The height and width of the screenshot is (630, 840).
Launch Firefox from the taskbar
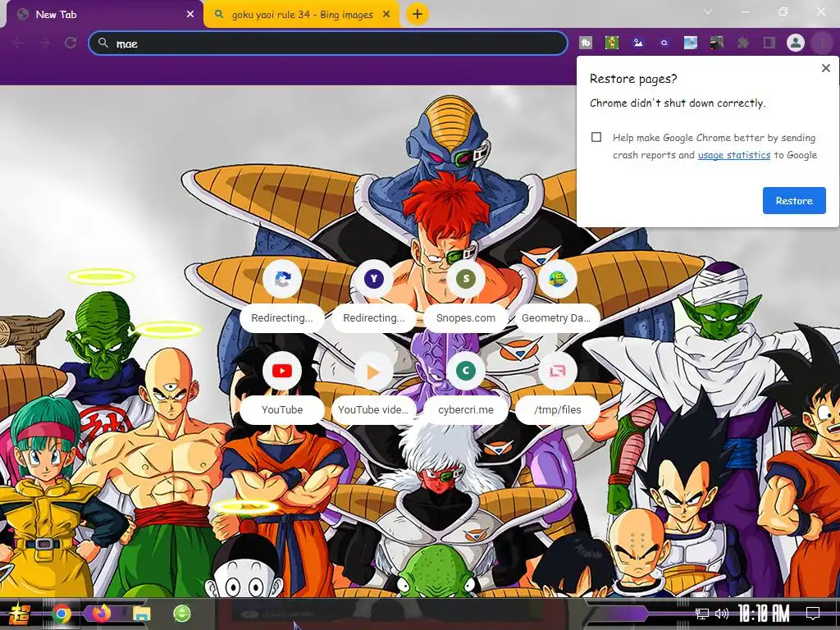click(x=101, y=614)
